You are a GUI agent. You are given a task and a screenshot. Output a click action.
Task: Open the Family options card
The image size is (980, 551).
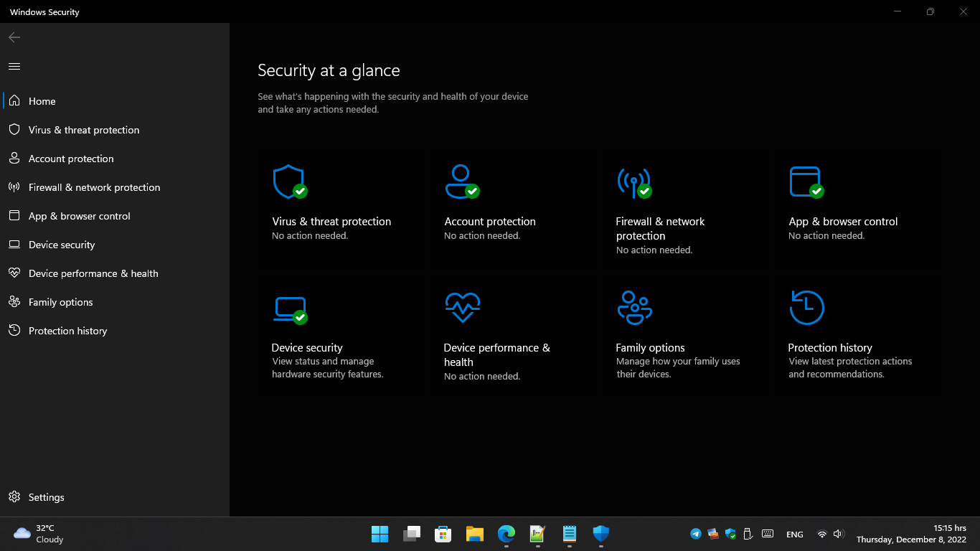pyautogui.click(x=686, y=336)
